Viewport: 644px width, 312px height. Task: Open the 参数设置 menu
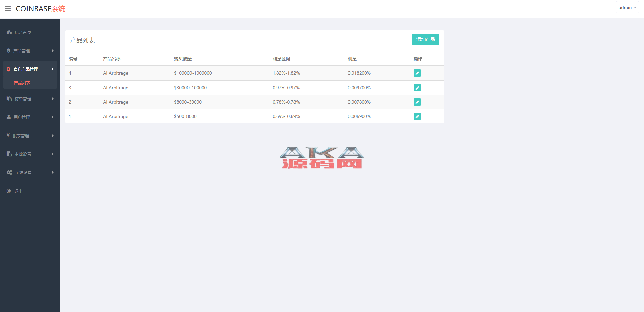pos(23,154)
